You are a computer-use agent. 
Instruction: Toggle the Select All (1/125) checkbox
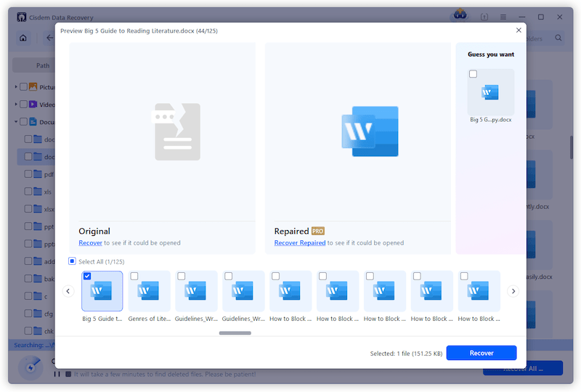(x=72, y=261)
